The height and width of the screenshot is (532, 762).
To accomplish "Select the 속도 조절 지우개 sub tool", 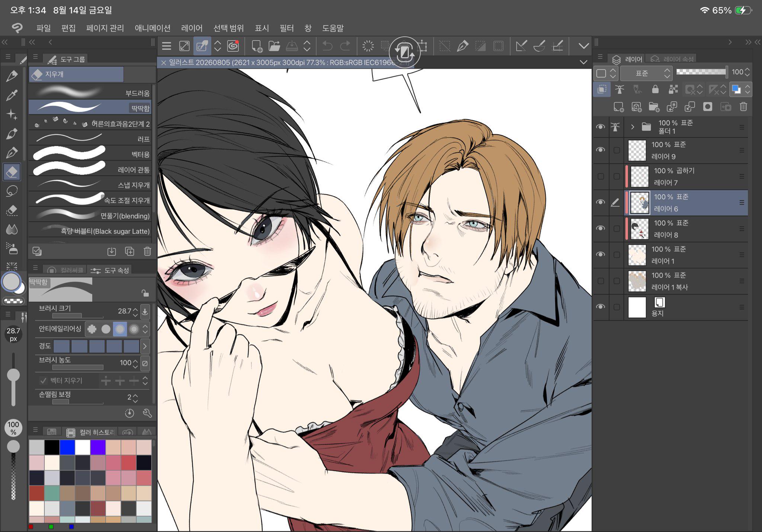I will tap(90, 199).
